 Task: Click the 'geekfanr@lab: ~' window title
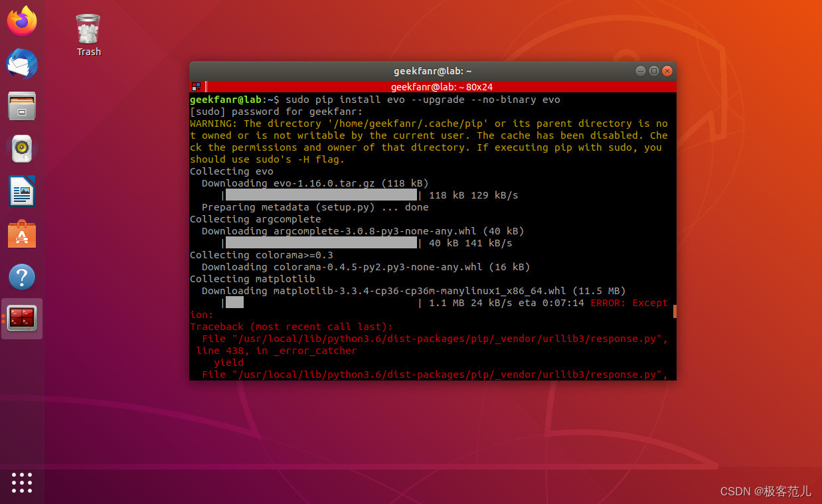pos(432,70)
